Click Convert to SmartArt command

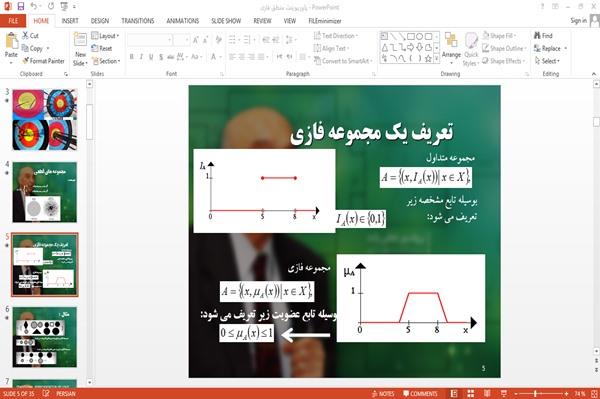click(x=342, y=61)
